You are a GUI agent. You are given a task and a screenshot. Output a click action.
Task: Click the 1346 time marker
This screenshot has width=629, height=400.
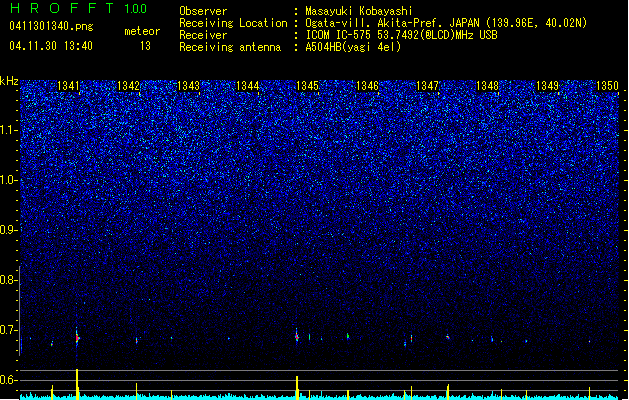pos(367,86)
